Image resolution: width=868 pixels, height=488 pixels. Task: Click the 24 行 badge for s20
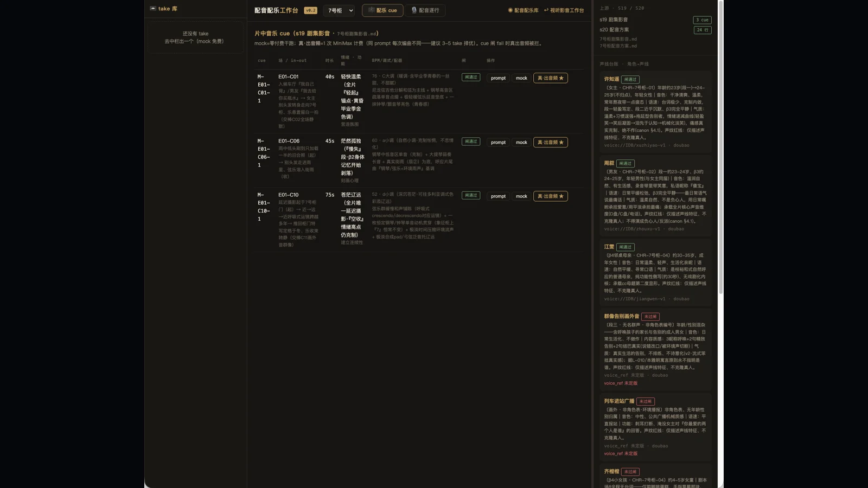coord(703,30)
